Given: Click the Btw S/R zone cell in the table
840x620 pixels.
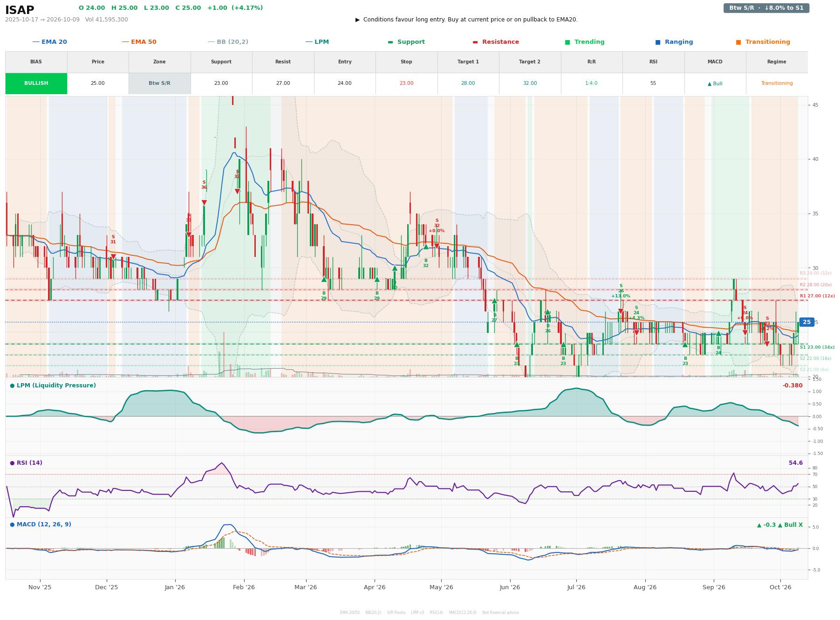Looking at the screenshot, I should (x=159, y=83).
